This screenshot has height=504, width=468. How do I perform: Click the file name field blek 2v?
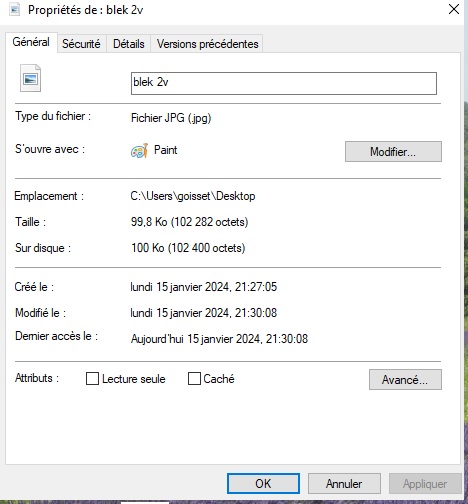coord(284,83)
